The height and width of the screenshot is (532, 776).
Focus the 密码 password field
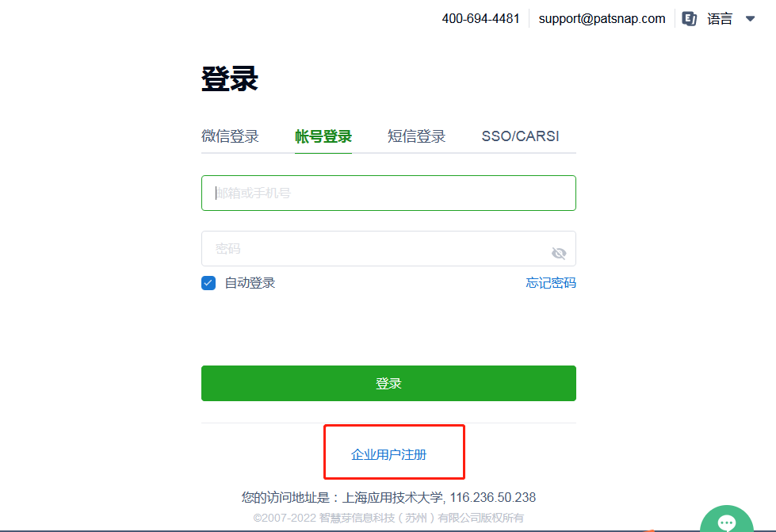point(388,248)
